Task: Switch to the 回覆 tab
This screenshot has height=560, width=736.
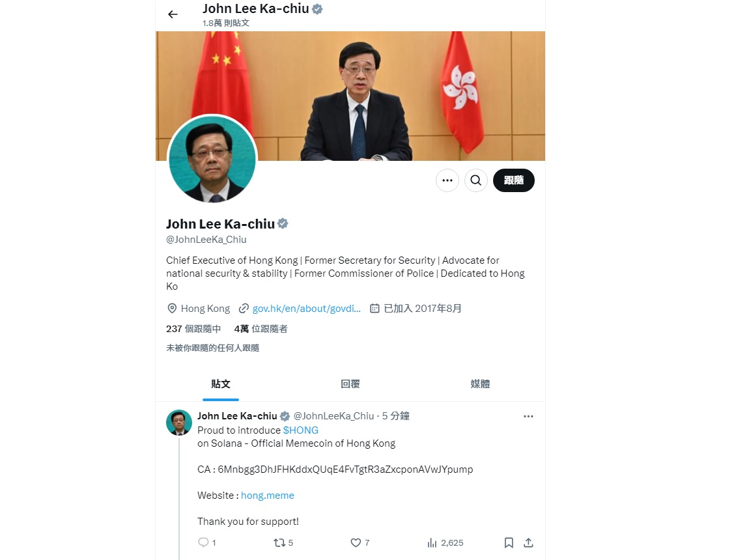Action: point(350,384)
